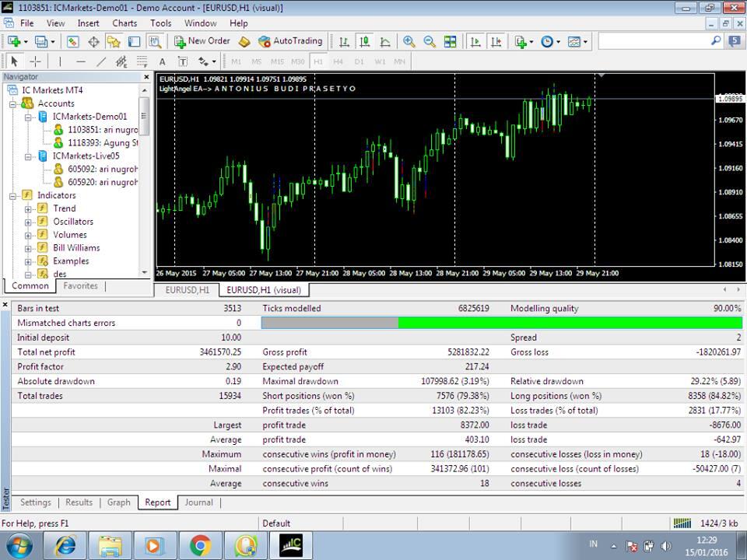
Task: Open the New Chart toolbar icon
Action: click(14, 42)
